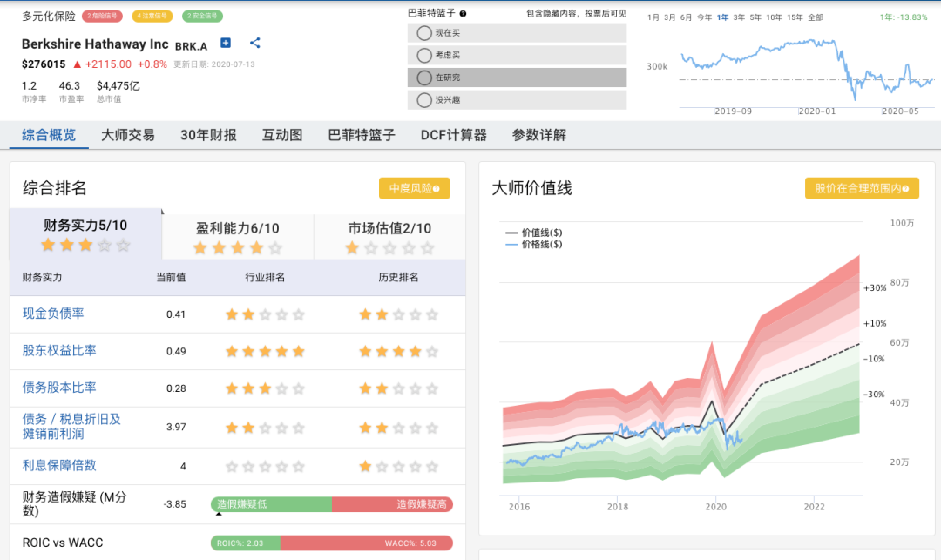
Task: Click 现金负债率 current value 0.41
Action: point(176,314)
